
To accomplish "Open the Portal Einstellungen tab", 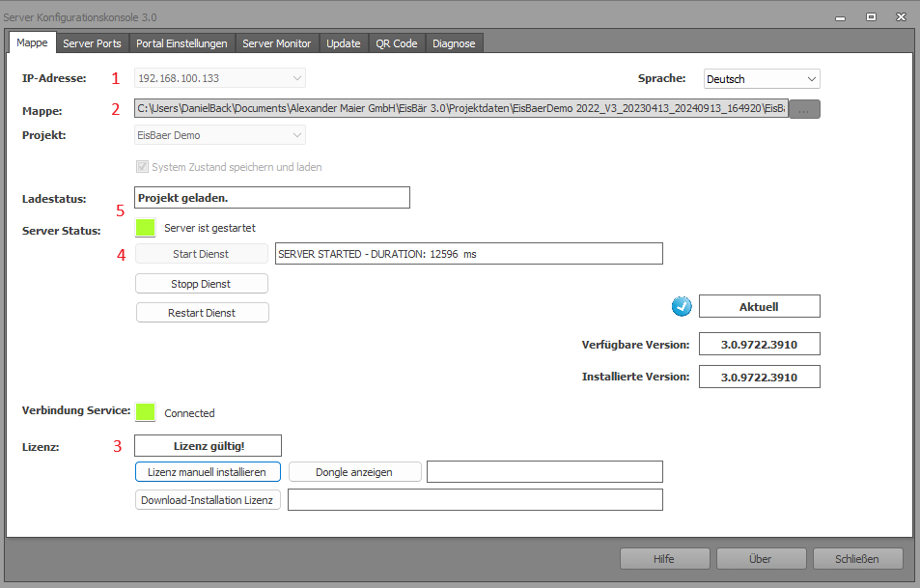I will click(x=181, y=43).
